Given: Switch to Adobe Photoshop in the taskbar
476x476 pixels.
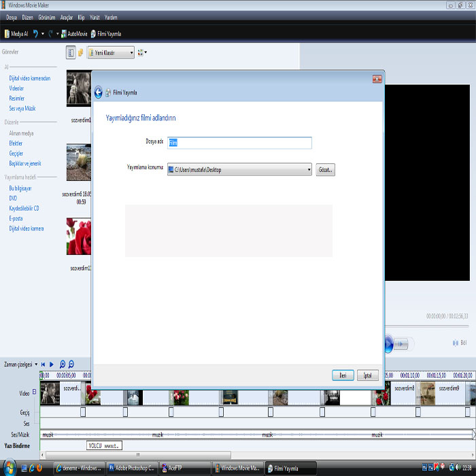Looking at the screenshot, I should [x=132, y=469].
